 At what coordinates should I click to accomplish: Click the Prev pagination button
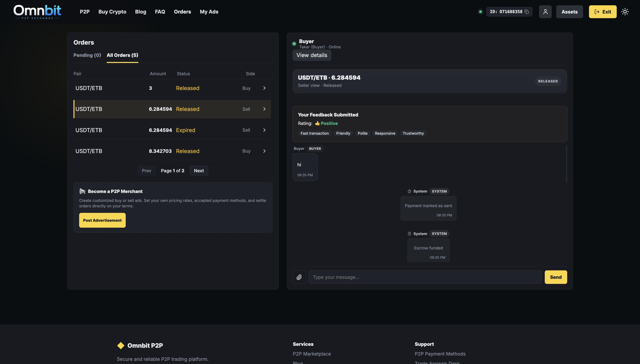146,171
